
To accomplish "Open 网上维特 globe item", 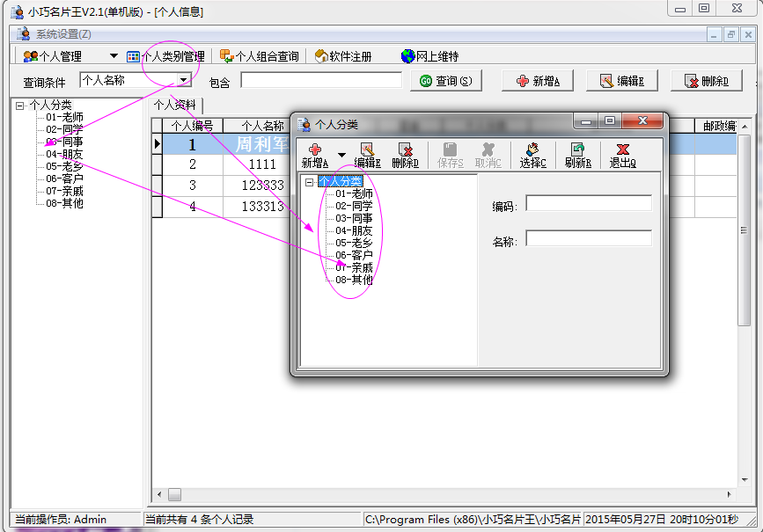I will pyautogui.click(x=429, y=56).
